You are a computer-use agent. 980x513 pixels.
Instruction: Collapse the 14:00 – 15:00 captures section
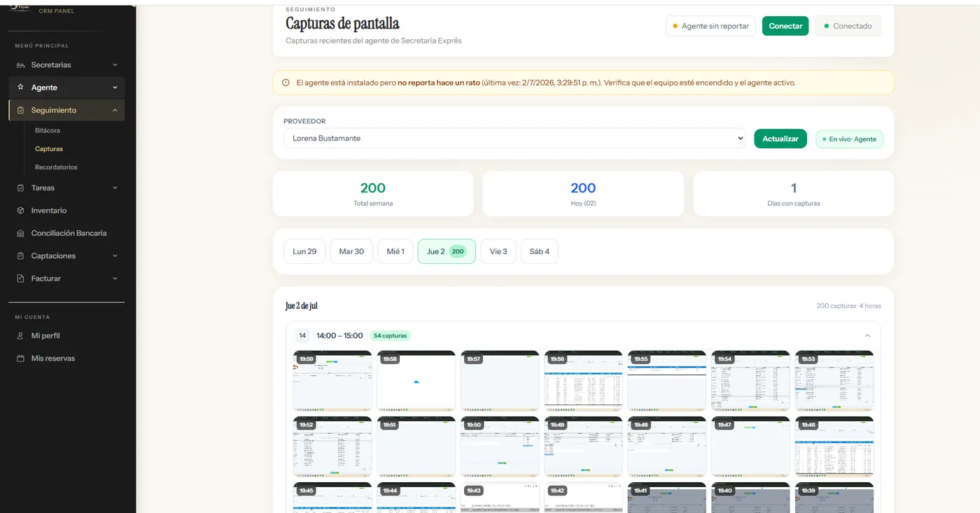click(x=867, y=335)
